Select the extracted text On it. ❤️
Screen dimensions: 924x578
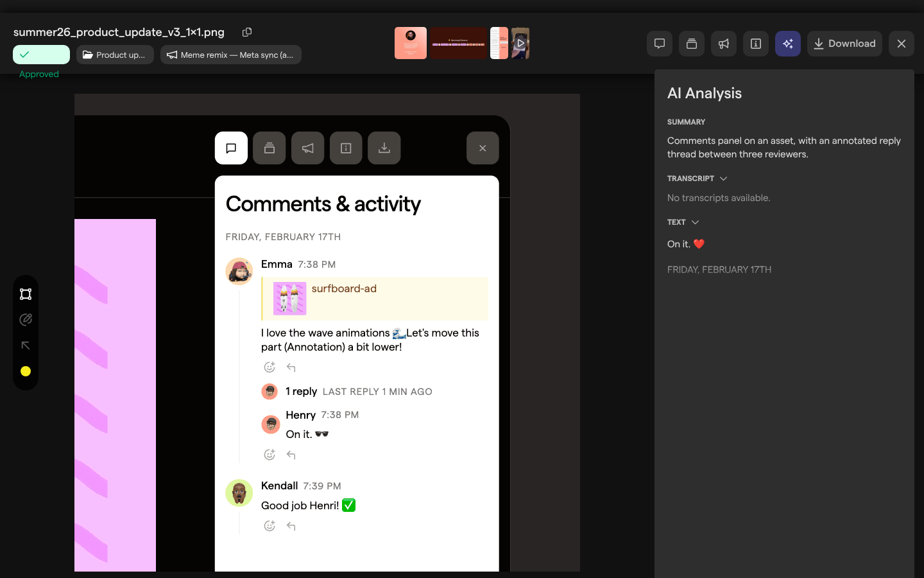click(x=686, y=244)
